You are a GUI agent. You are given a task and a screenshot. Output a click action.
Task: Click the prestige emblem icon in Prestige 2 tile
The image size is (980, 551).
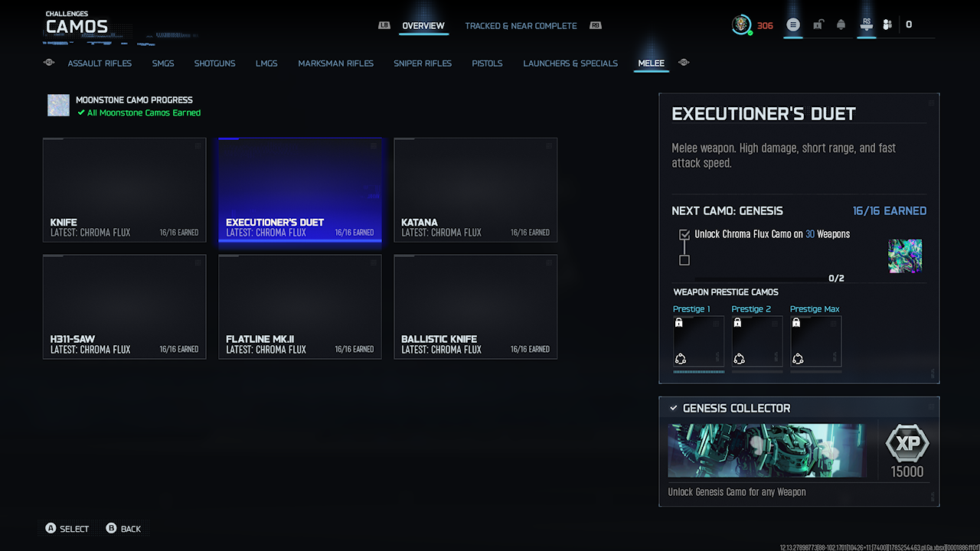pos(739,358)
